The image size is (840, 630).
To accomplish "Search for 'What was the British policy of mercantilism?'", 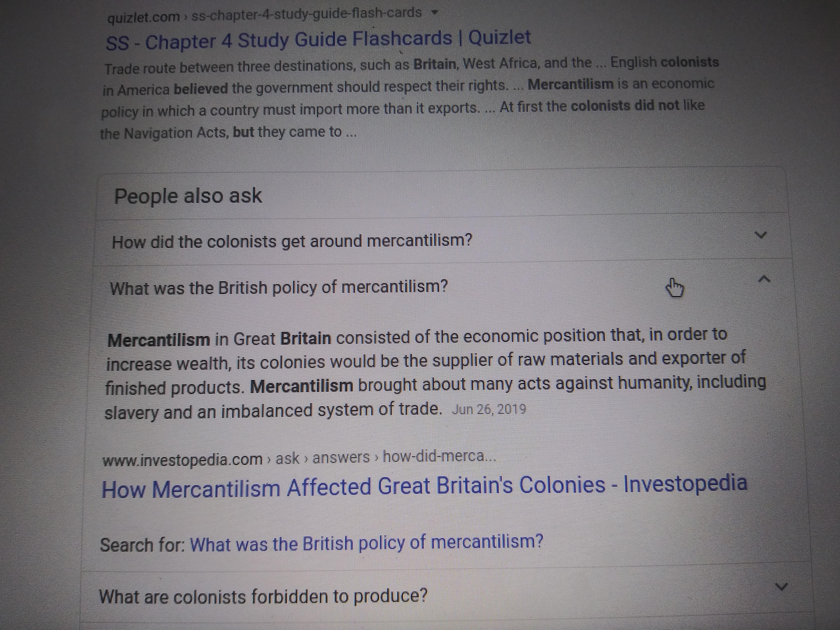I will (366, 543).
